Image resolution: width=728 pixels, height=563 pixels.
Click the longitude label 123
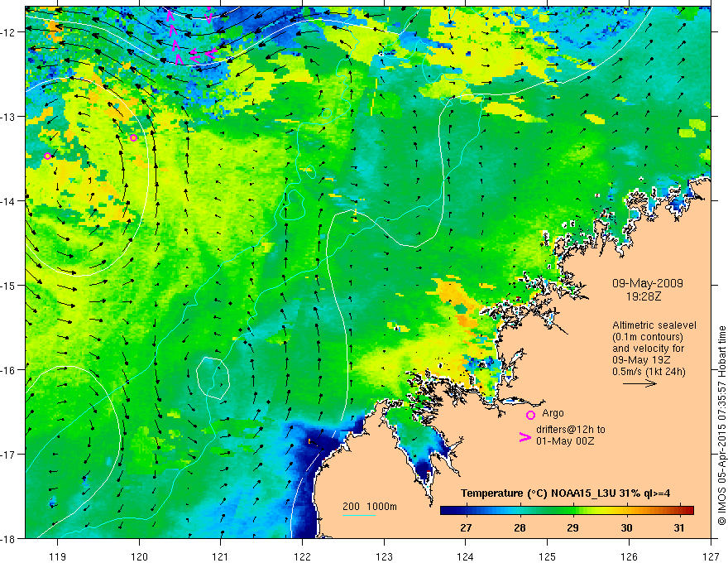pyautogui.click(x=384, y=556)
